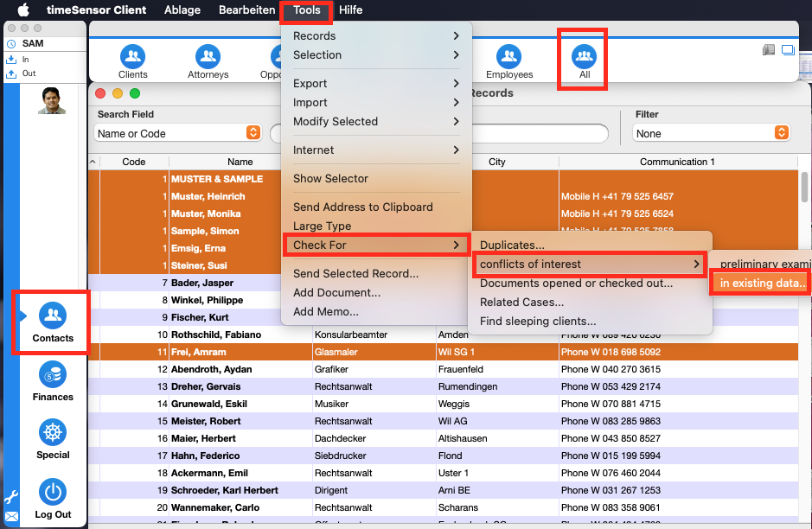Open the mail envelope icon

click(x=11, y=517)
